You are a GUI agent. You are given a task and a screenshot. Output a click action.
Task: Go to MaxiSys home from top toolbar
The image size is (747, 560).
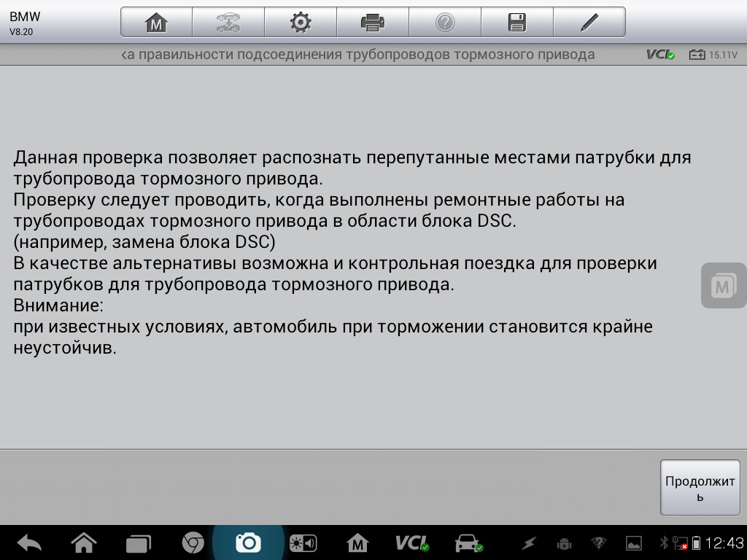point(156,23)
